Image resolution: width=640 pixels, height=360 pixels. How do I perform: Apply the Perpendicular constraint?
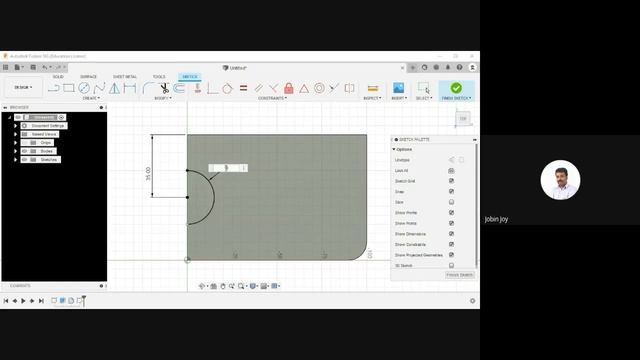273,88
